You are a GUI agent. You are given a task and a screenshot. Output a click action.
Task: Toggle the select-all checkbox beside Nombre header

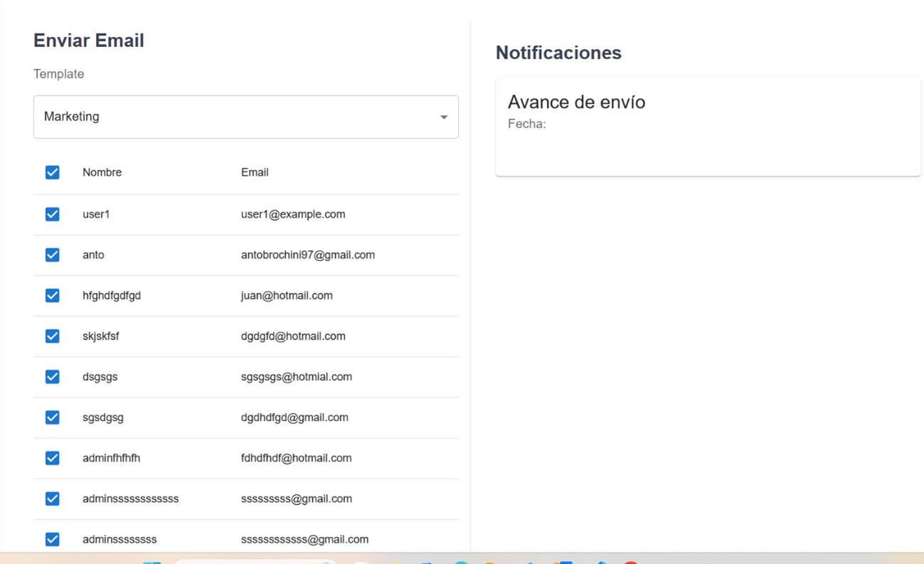pos(52,172)
